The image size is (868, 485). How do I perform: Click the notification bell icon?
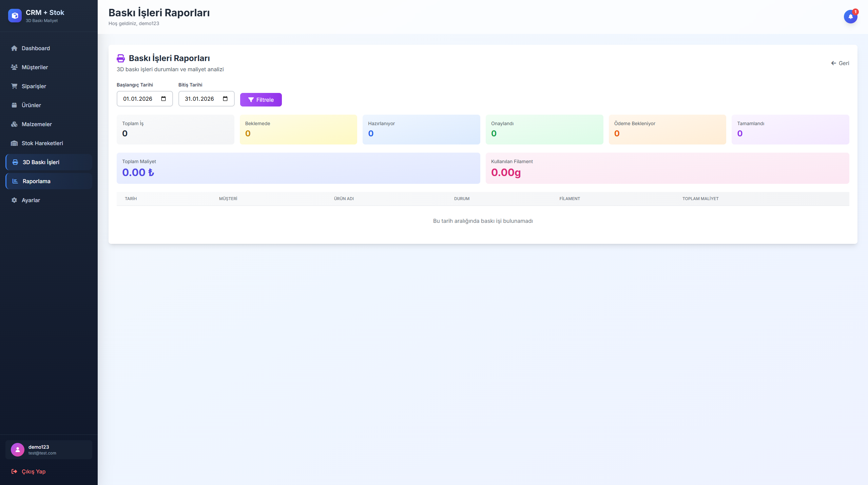coord(850,16)
